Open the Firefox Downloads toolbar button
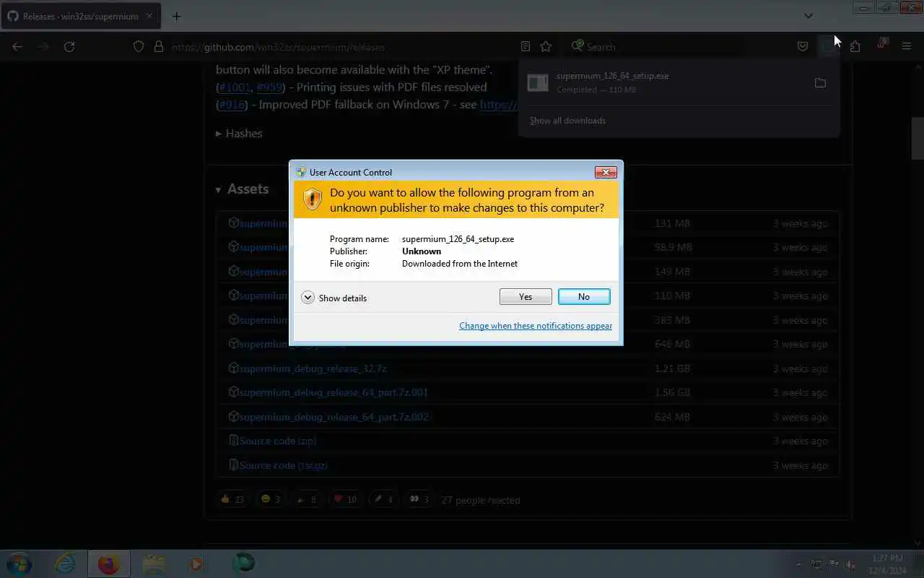 pos(829,46)
